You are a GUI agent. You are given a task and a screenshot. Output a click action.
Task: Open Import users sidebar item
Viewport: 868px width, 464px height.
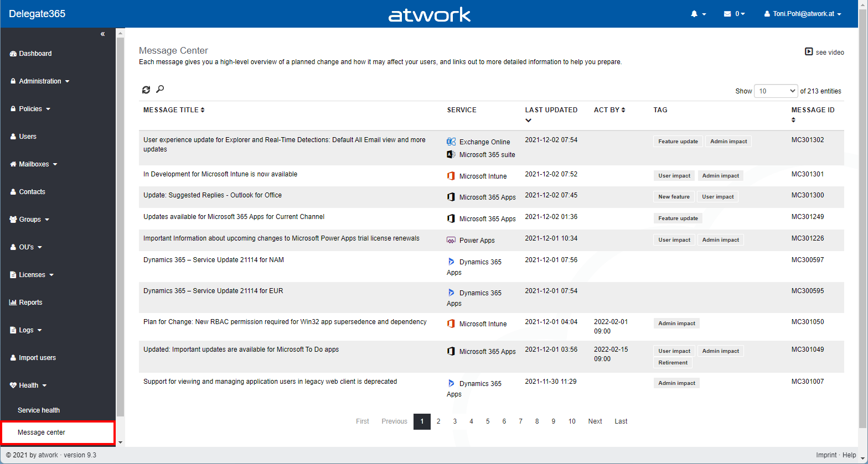[x=37, y=358]
